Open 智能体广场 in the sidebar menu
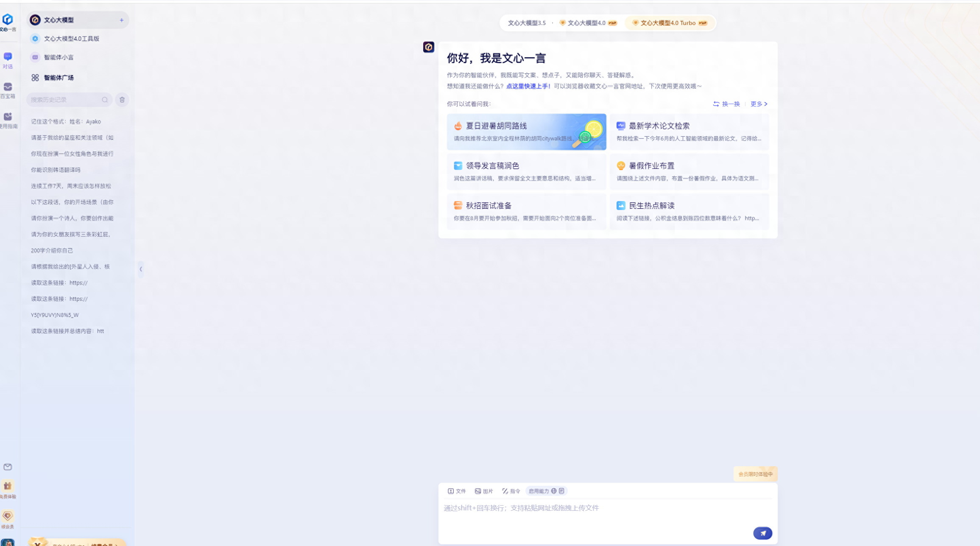 tap(59, 78)
